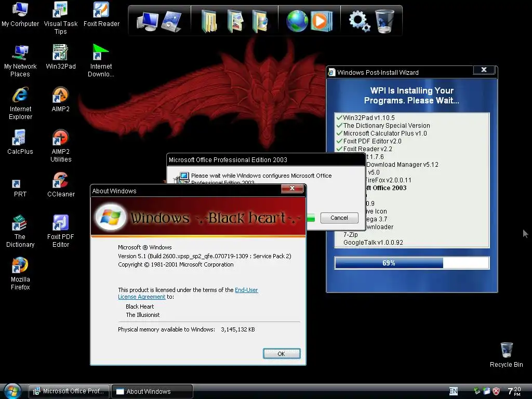Select 'Microsoft Calculator Plus v1.0' in WPI list
The width and height of the screenshot is (532, 399).
pos(385,134)
